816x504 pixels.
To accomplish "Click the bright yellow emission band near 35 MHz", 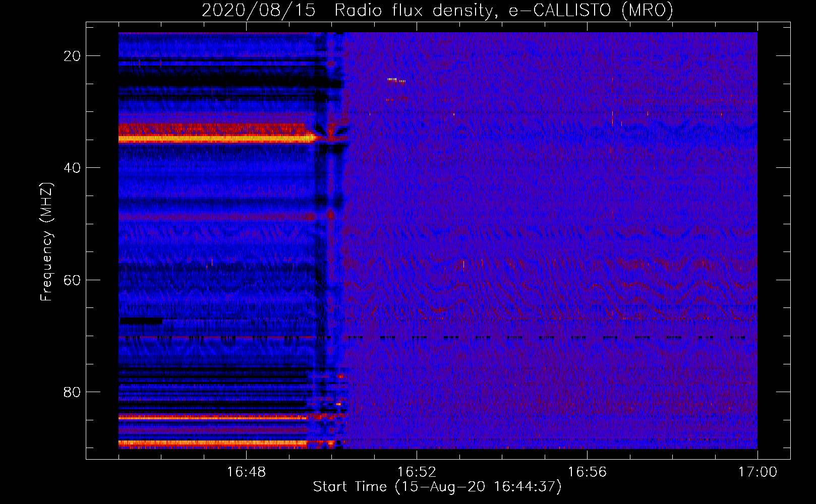I will (216, 138).
